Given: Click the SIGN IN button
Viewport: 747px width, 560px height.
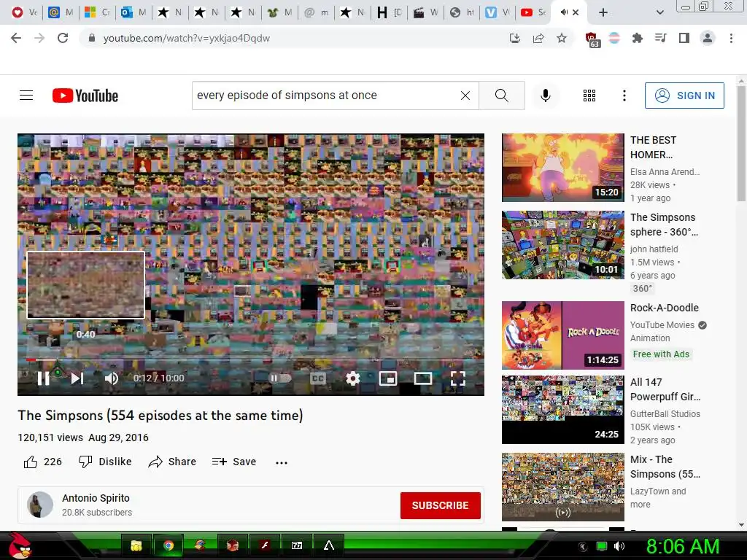Looking at the screenshot, I should 684,96.
